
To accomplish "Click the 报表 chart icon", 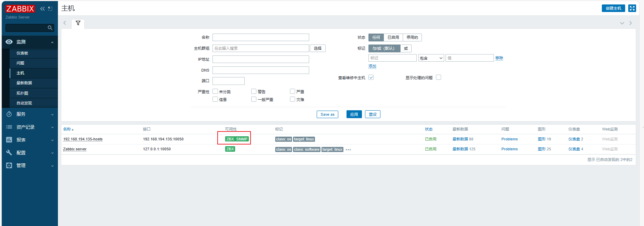I will tap(9, 140).
